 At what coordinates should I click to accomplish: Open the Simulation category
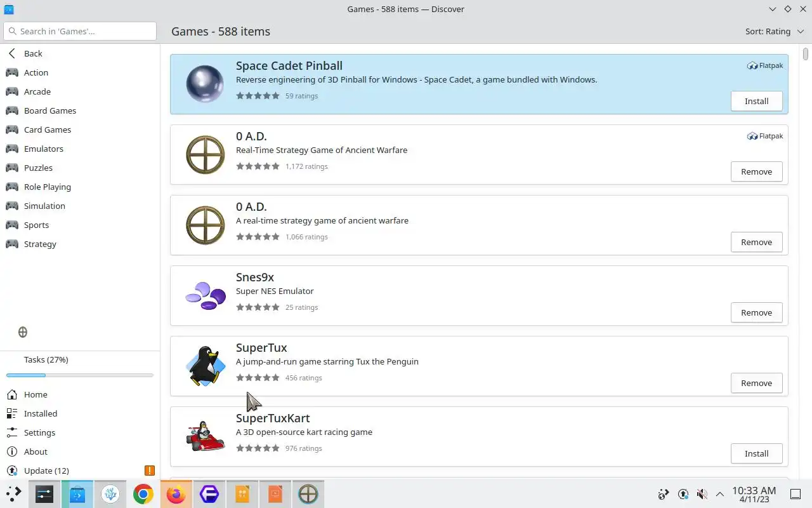coord(80,206)
